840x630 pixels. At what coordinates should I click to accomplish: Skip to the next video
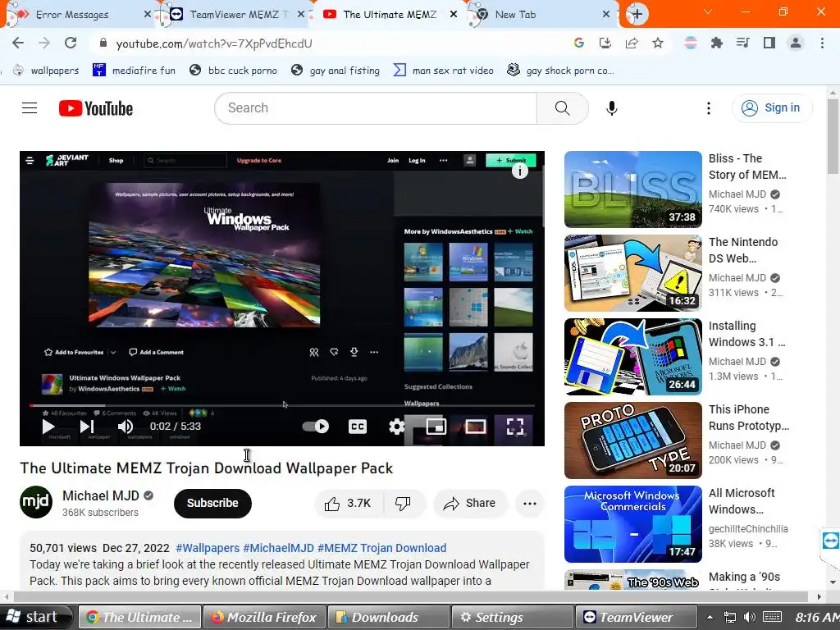pyautogui.click(x=87, y=427)
